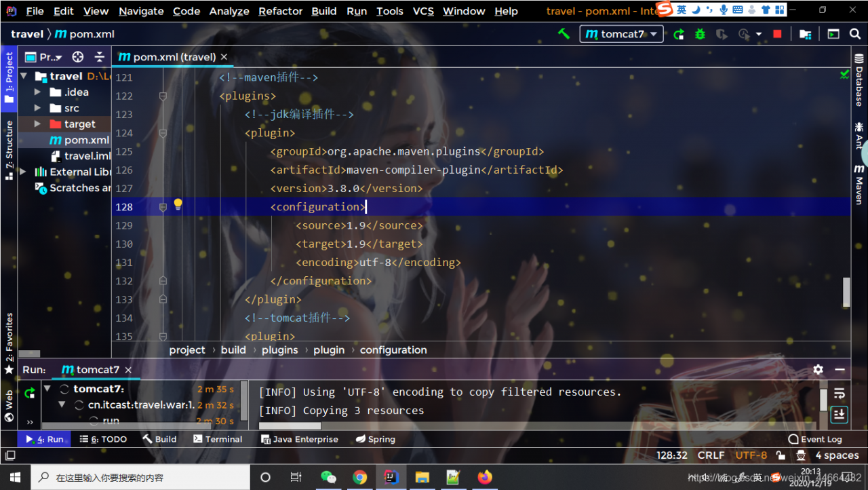Screen dimensions: 868x490
Task: Toggle the 1: Project tool window tab
Action: (x=9, y=78)
